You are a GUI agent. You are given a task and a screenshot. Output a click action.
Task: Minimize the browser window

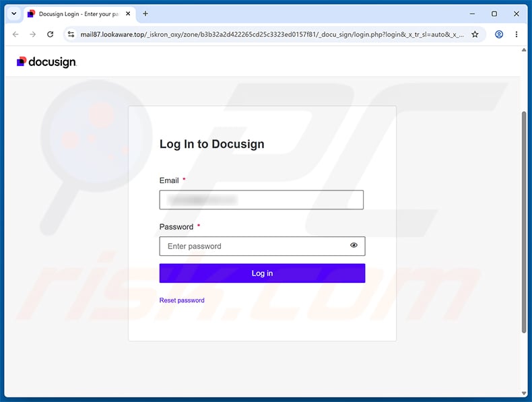pyautogui.click(x=472, y=13)
